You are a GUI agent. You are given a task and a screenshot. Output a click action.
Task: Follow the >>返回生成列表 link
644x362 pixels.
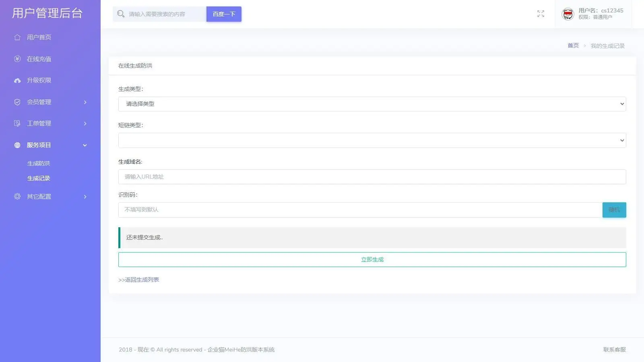pyautogui.click(x=139, y=280)
